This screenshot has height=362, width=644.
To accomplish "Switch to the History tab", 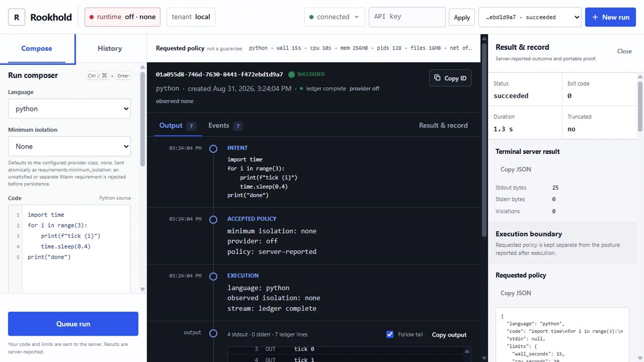I will point(110,48).
